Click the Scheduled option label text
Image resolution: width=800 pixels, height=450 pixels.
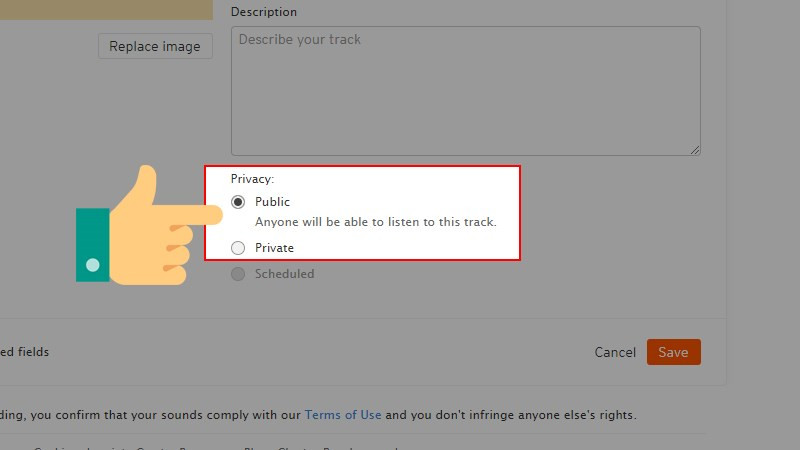click(285, 274)
